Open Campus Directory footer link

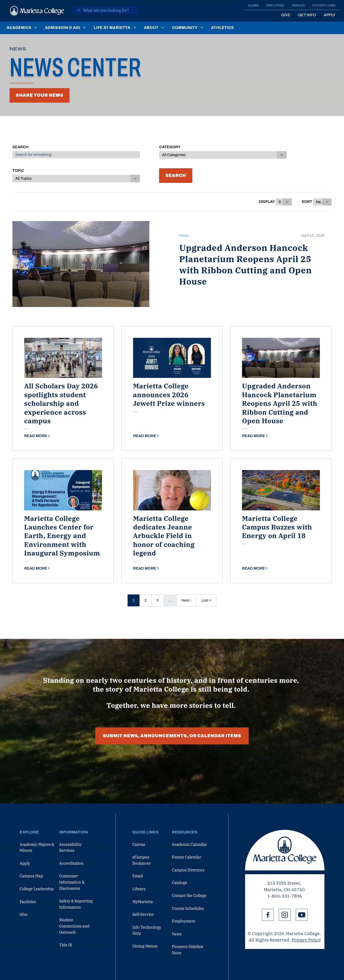tap(188, 870)
